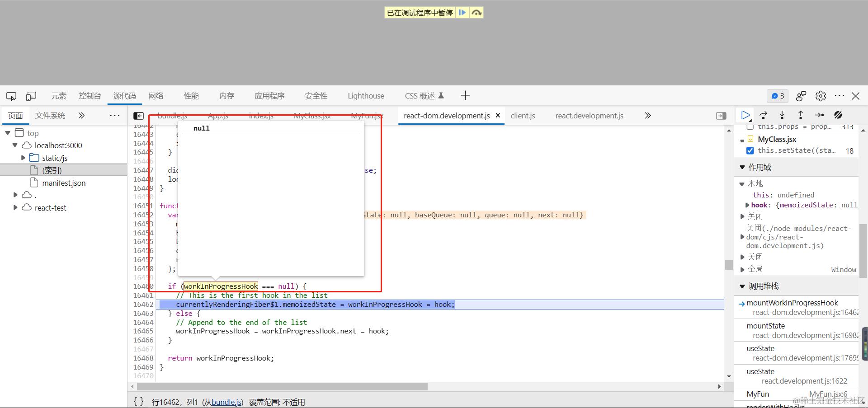The height and width of the screenshot is (408, 868).
Task: Open the 安全性 tab
Action: (316, 96)
